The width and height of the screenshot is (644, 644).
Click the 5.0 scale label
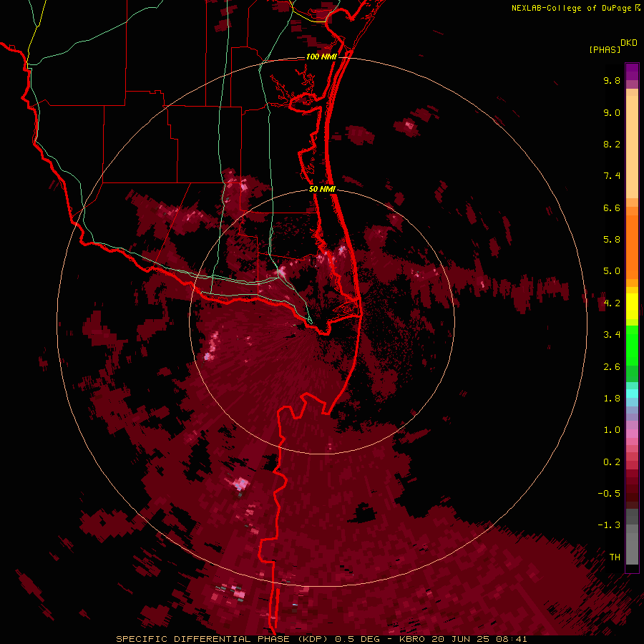[612, 271]
